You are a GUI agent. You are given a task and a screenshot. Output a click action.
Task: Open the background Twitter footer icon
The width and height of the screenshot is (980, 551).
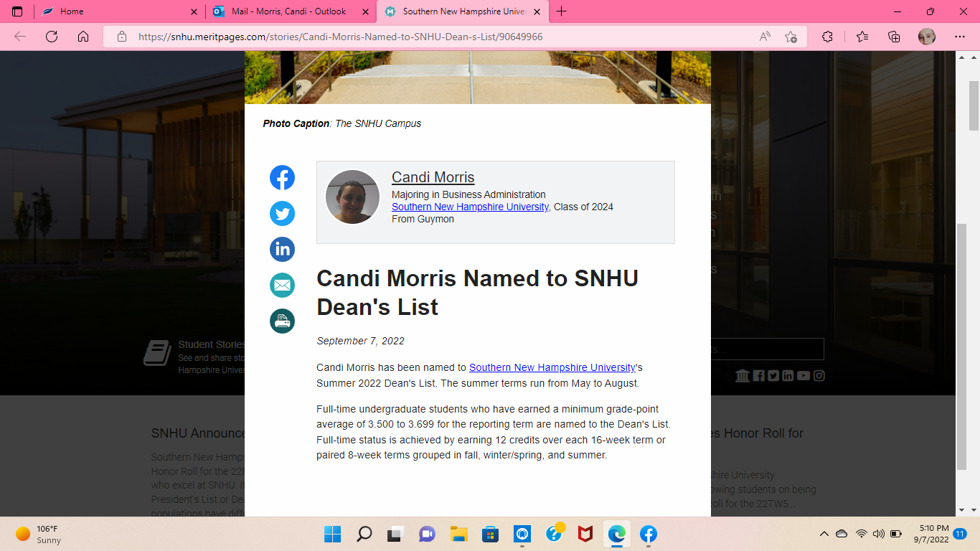tap(773, 375)
